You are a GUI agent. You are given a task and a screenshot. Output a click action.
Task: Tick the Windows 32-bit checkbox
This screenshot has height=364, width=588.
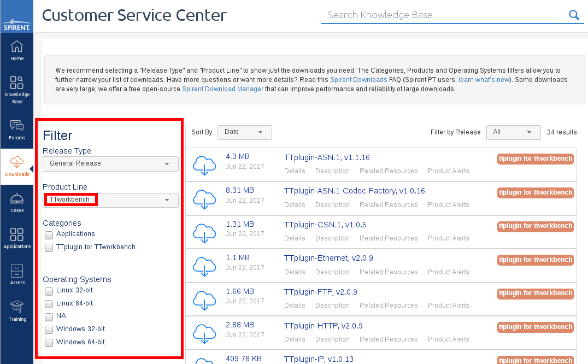49,330
